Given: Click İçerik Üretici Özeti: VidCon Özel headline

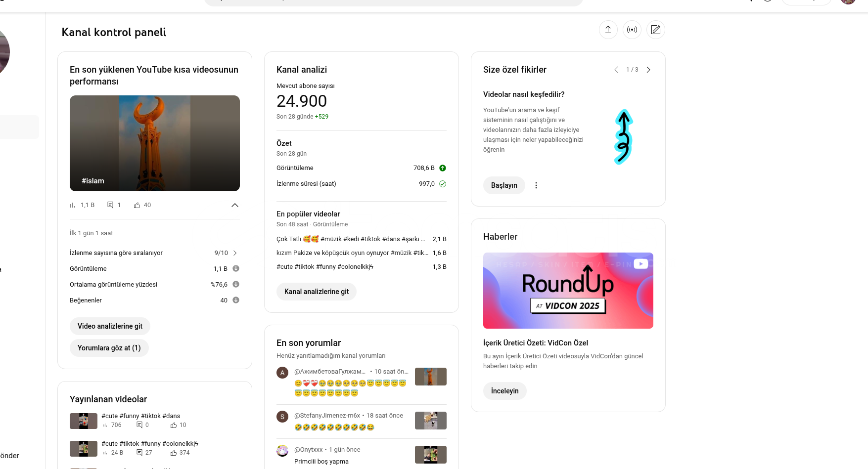Looking at the screenshot, I should (x=536, y=343).
